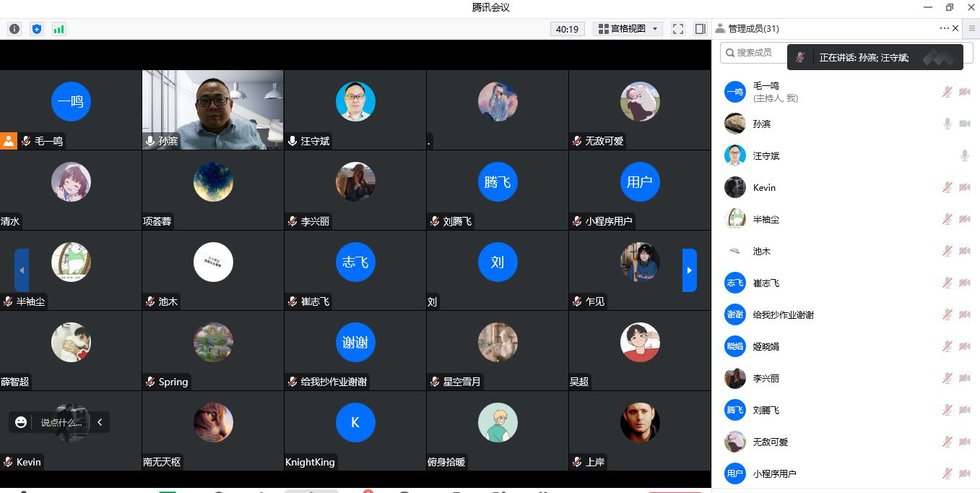Mute 汪守斌's microphone in member list

964,155
